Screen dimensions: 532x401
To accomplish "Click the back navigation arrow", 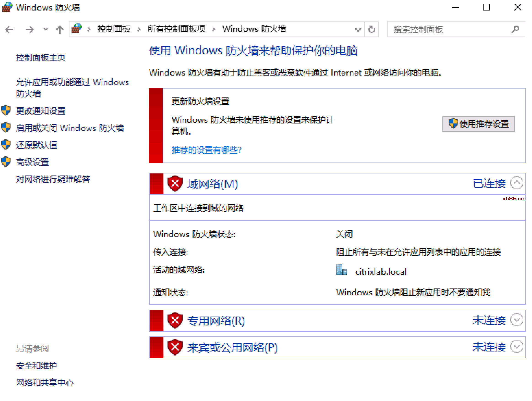I will 9,29.
